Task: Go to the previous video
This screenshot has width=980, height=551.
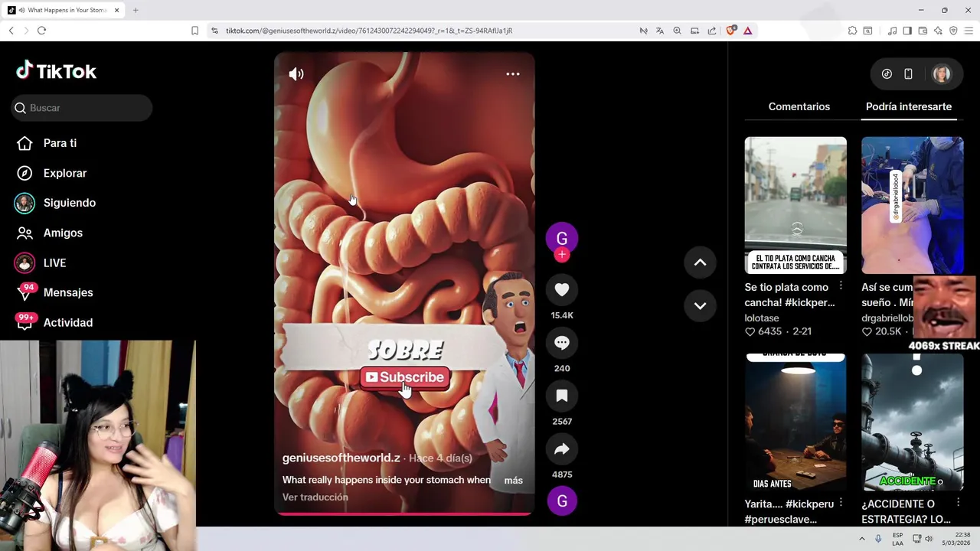Action: pyautogui.click(x=700, y=262)
